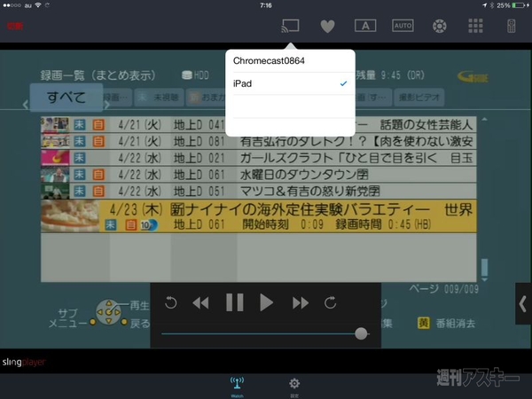Select Chromecast0864 as output device
This screenshot has height=399, width=532.
291,60
